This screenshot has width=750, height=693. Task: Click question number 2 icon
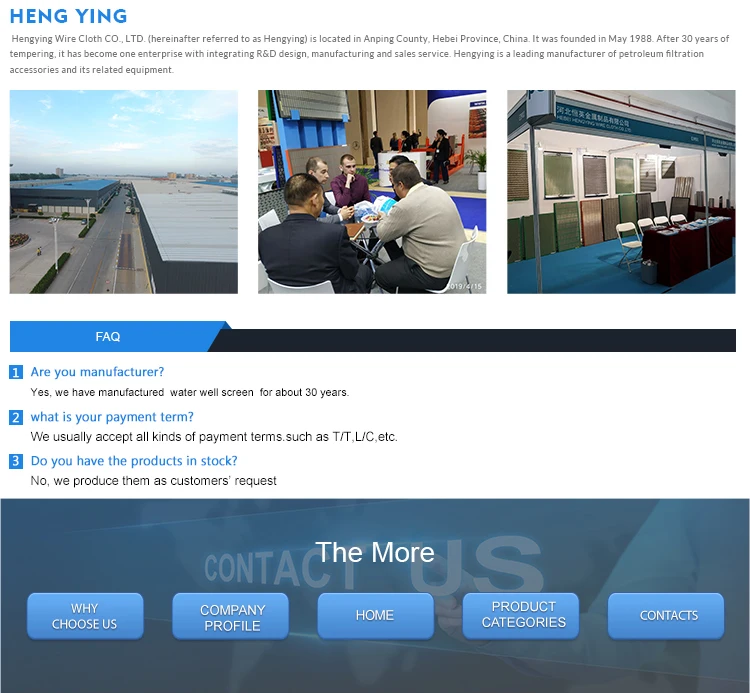[x=16, y=417]
